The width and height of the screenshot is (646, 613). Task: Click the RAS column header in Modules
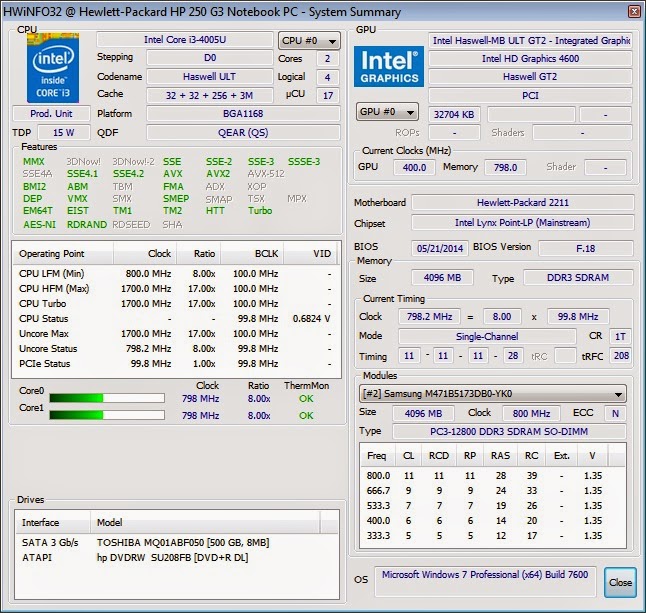[x=501, y=456]
